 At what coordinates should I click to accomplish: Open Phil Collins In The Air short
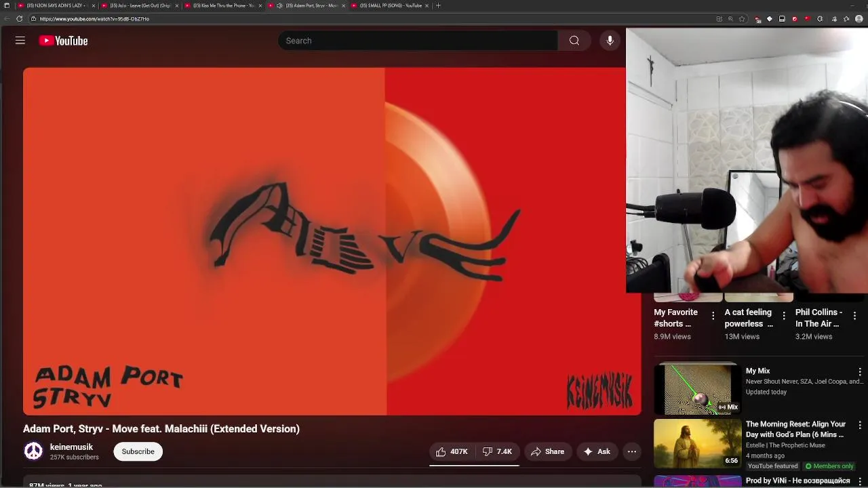click(818, 318)
